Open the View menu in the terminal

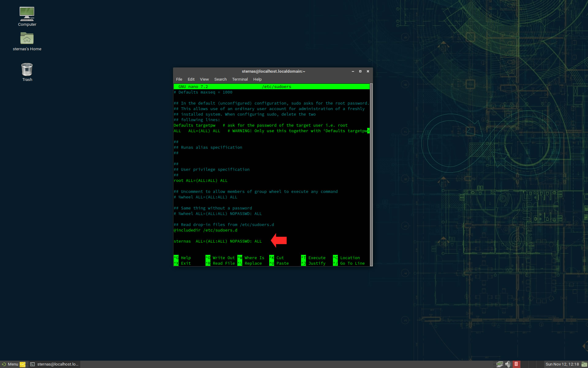point(204,79)
